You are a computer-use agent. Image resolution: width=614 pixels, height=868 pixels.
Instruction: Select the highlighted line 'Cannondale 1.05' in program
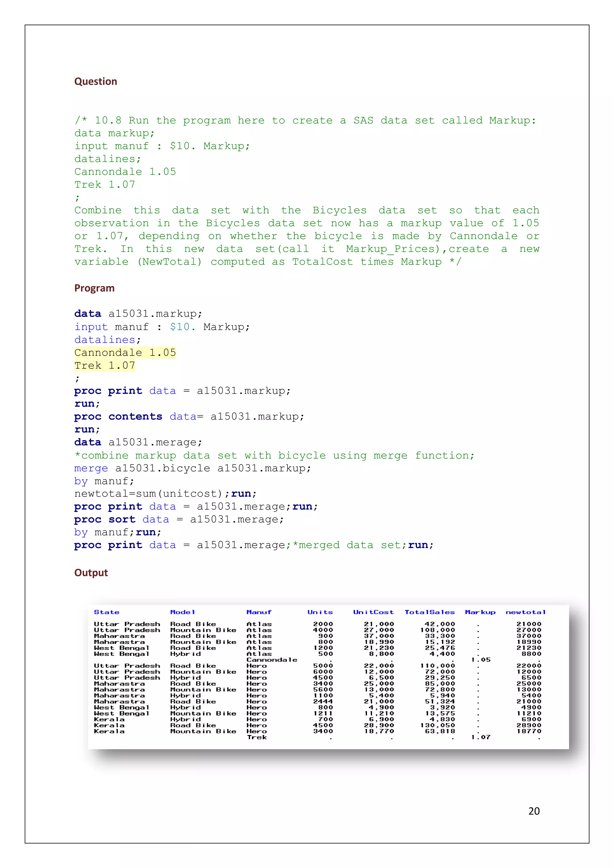tap(125, 353)
